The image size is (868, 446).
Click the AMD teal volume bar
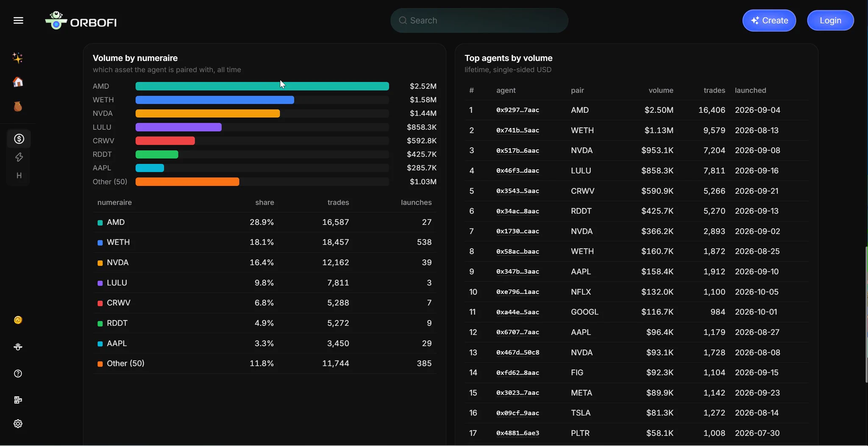[x=262, y=86]
